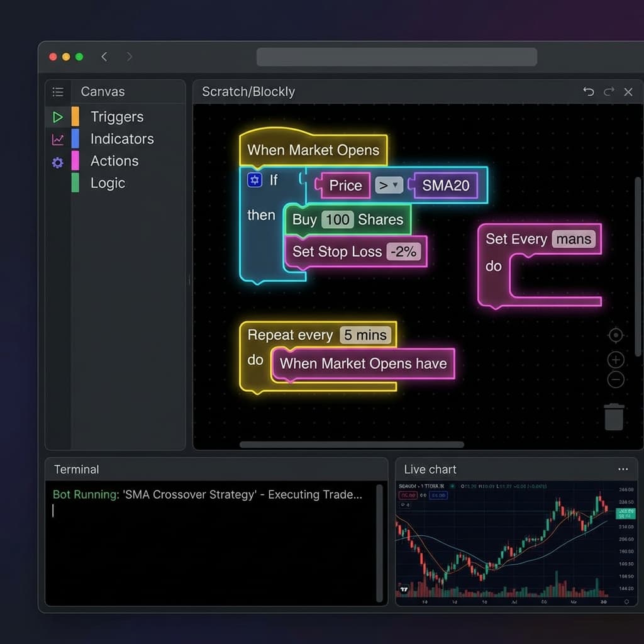
Task: Open Actions using the gear icon
Action: click(58, 162)
